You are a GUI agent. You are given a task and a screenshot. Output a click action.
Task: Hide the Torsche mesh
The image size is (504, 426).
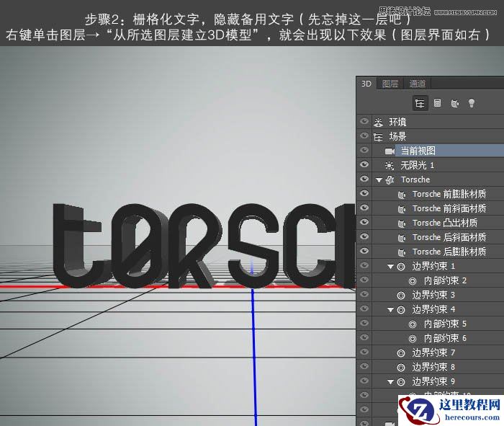(364, 179)
